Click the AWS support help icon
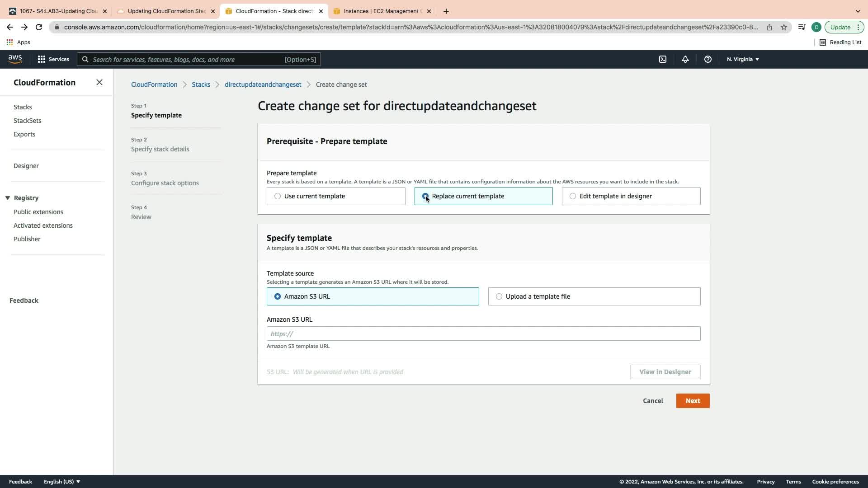 click(x=708, y=59)
